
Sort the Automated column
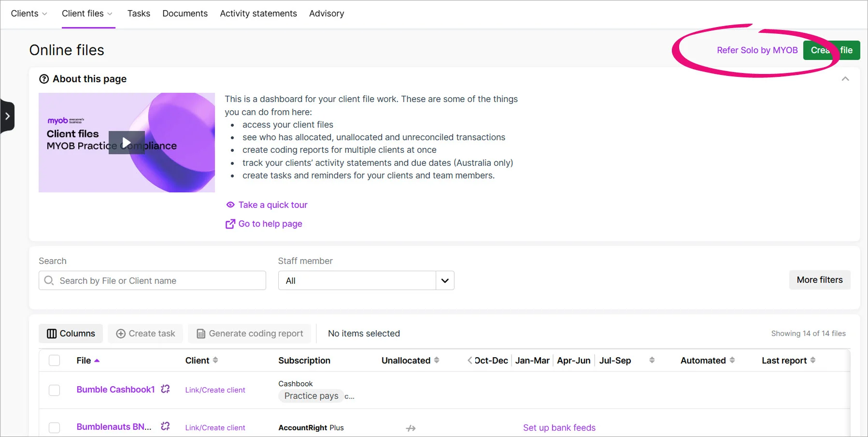(x=732, y=360)
